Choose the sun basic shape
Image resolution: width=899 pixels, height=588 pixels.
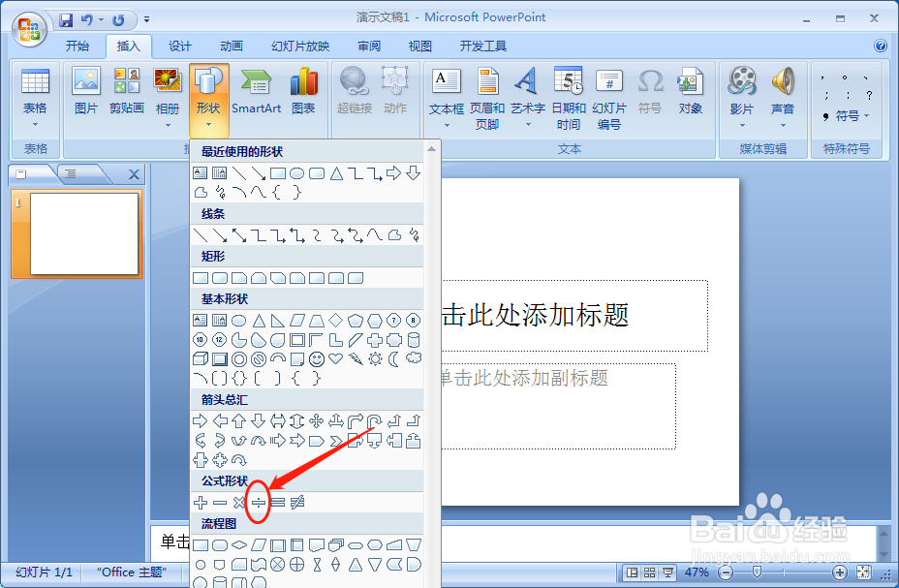[x=375, y=359]
